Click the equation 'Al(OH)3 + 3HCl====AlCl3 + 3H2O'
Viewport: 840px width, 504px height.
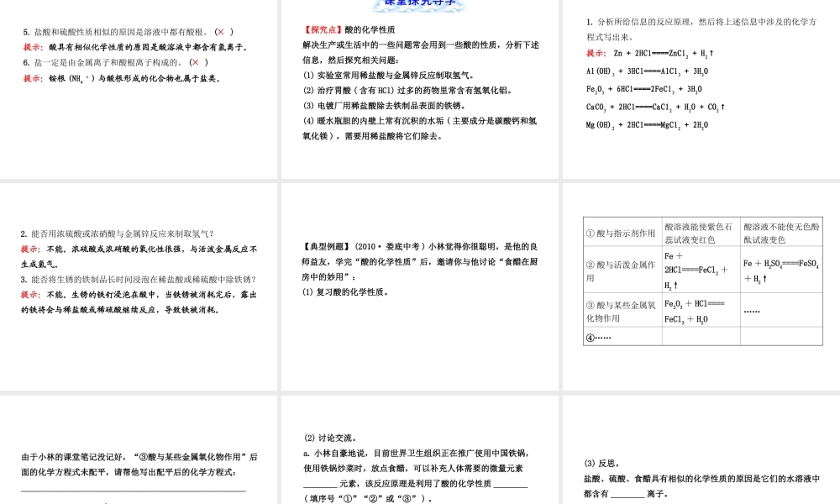647,71
